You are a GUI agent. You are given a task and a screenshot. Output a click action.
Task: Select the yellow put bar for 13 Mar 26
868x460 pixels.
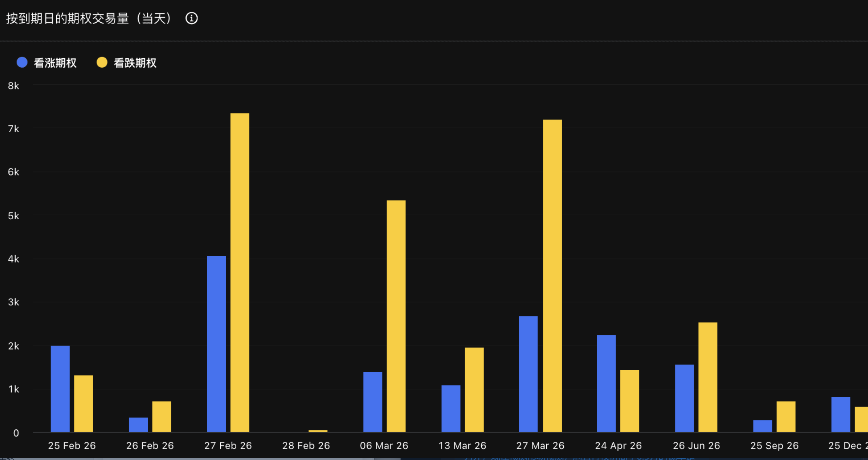coord(474,389)
